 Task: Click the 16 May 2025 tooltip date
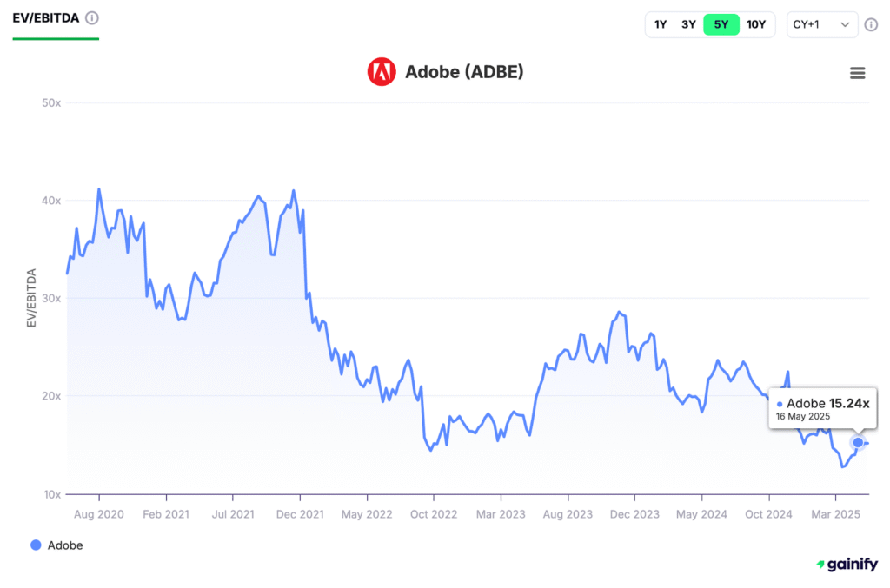[802, 417]
